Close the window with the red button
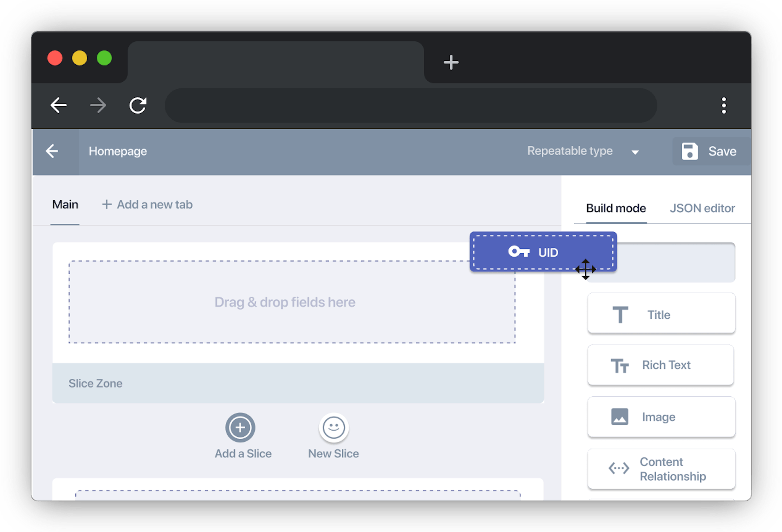 (x=55, y=58)
